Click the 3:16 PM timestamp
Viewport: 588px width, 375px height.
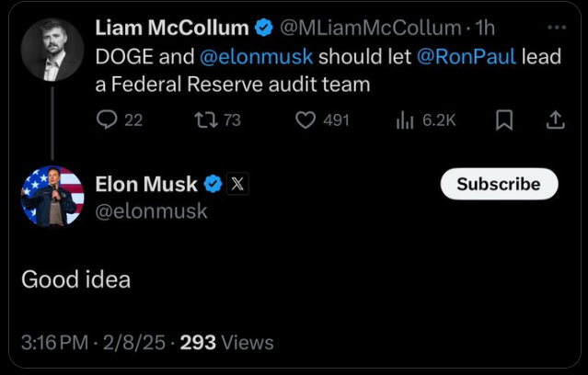pos(54,343)
